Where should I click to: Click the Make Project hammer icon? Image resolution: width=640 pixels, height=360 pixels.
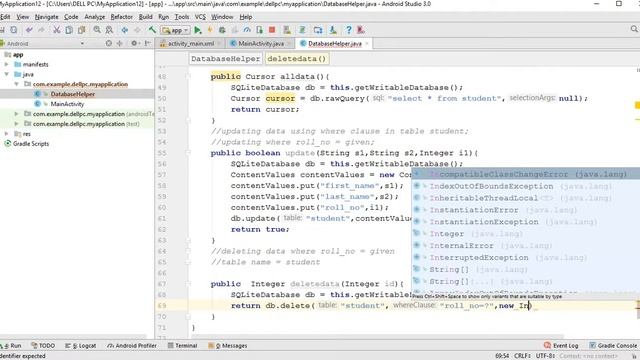coord(152,30)
